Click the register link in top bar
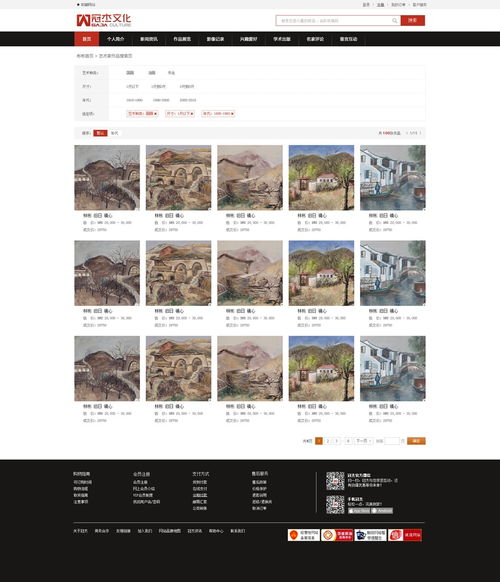Viewport: 500px width, 582px height. coord(380,5)
